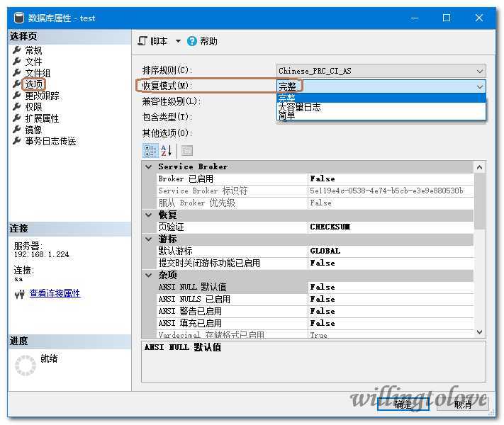Image resolution: width=504 pixels, height=425 pixels.
Task: Open the help (帮助) question-mark icon
Action: [192, 41]
